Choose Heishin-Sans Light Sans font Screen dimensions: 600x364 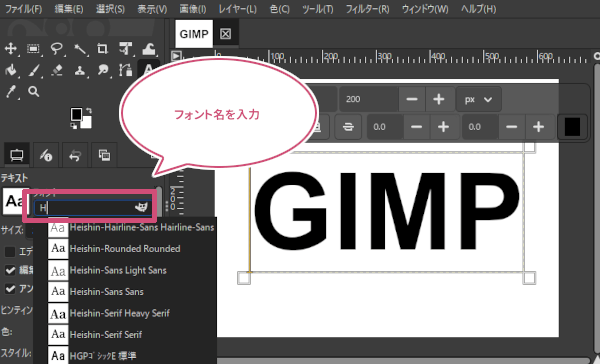(x=131, y=270)
